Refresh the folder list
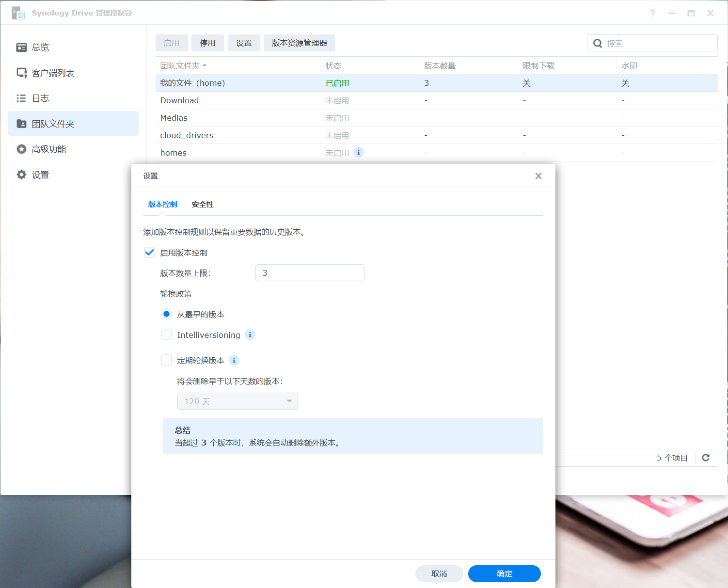The width and height of the screenshot is (728, 588). (706, 457)
